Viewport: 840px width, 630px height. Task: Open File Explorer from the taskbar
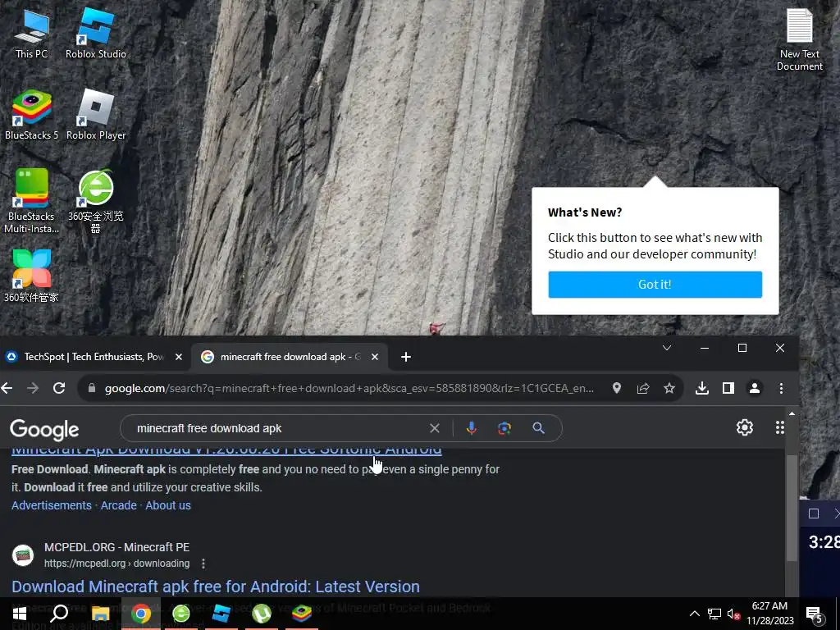point(100,614)
